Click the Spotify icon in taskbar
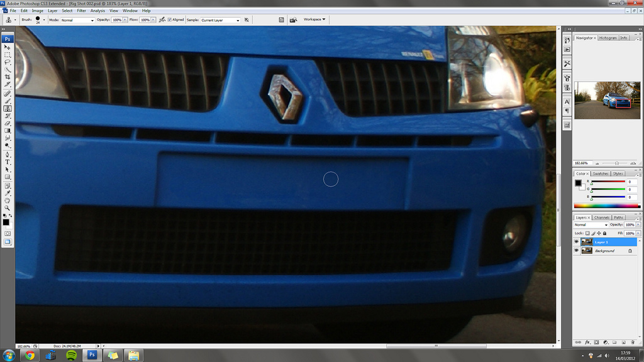 (x=71, y=355)
